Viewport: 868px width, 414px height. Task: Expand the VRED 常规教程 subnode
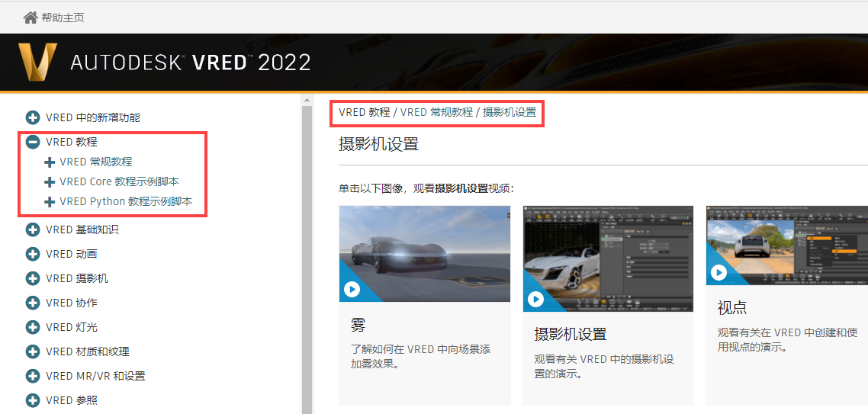[50, 162]
